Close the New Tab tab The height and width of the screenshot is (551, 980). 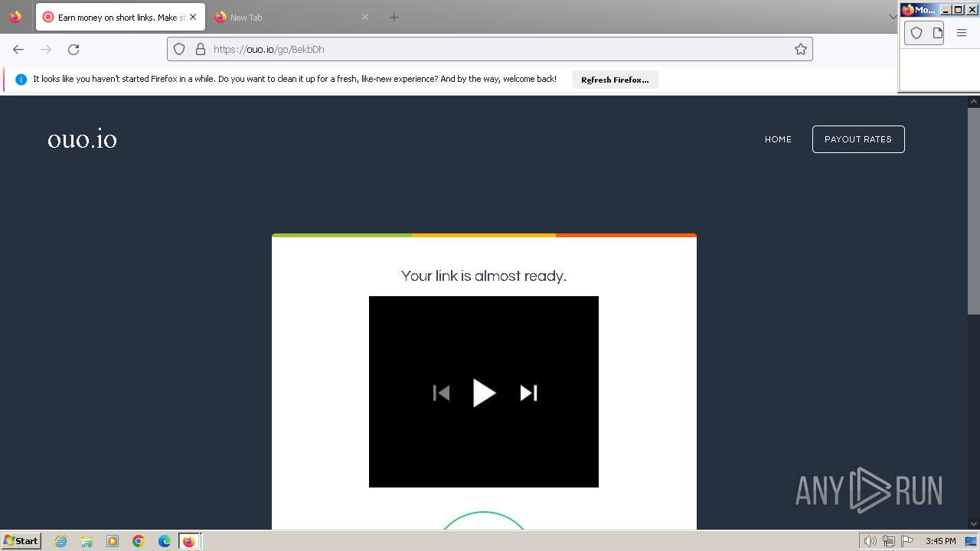click(365, 17)
